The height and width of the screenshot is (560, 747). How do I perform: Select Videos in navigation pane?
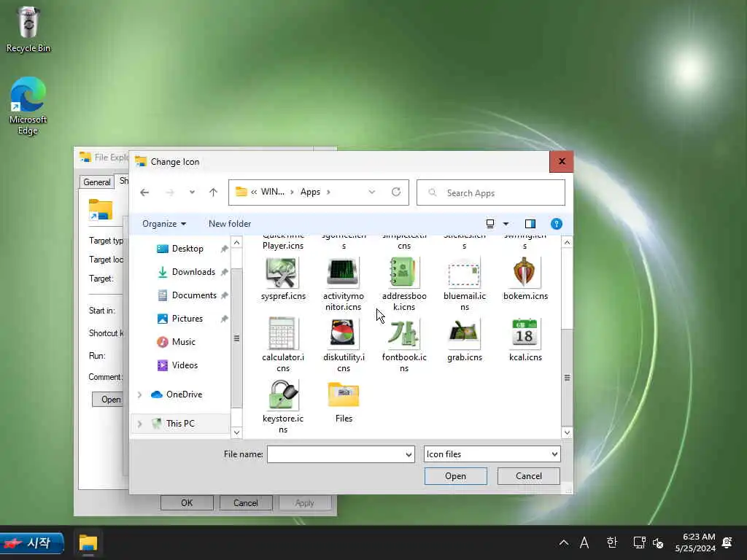[x=185, y=365]
